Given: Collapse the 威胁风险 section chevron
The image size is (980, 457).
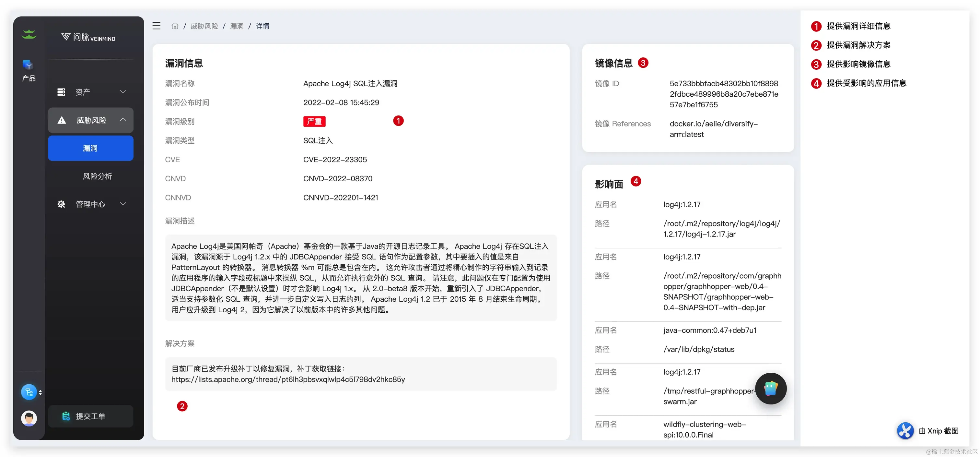Looking at the screenshot, I should [x=123, y=120].
